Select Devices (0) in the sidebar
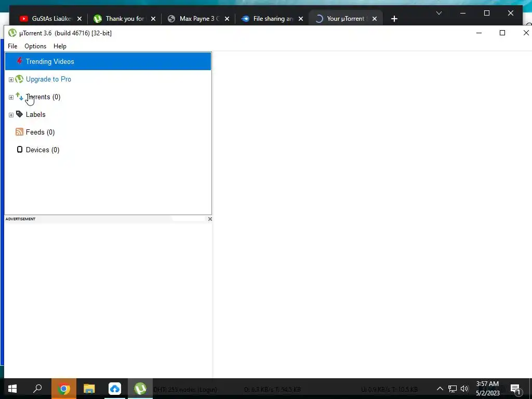Image resolution: width=532 pixels, height=399 pixels. point(43,150)
